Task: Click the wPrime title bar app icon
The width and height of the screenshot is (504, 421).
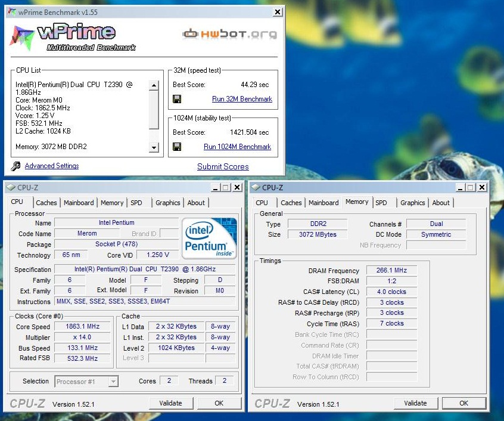Action: (x=11, y=12)
